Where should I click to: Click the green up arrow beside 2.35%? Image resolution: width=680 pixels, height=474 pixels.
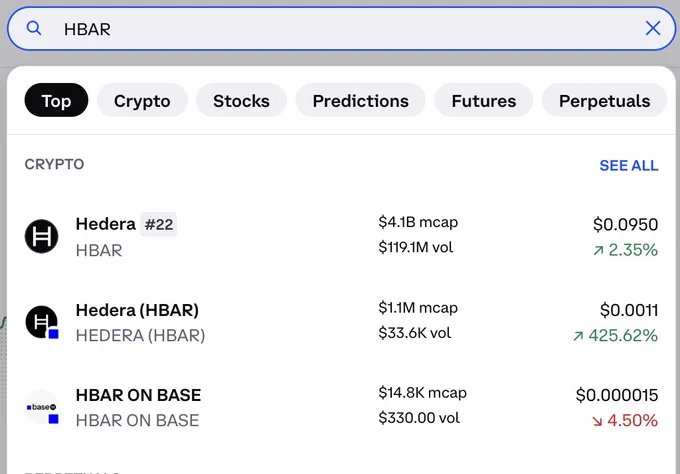coord(598,251)
